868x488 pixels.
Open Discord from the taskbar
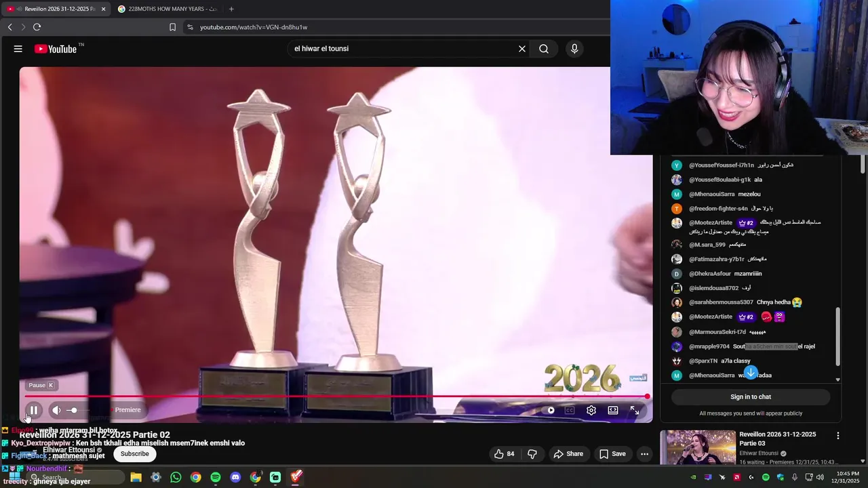pyautogui.click(x=235, y=477)
